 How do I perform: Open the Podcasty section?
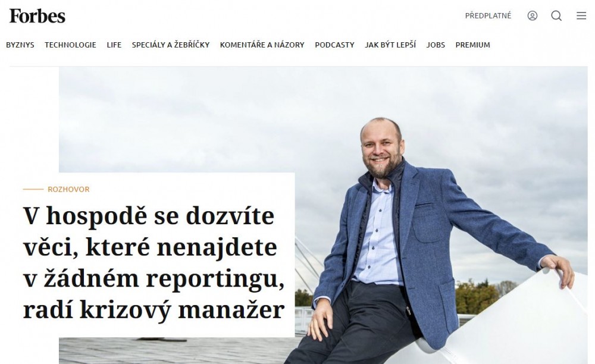click(334, 45)
